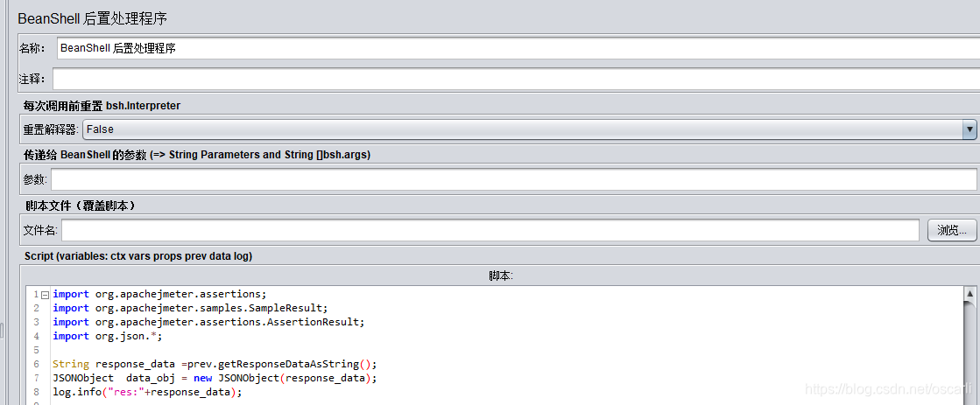The width and height of the screenshot is (980, 405).
Task: Click the 浏览... browse button
Action: click(x=952, y=230)
